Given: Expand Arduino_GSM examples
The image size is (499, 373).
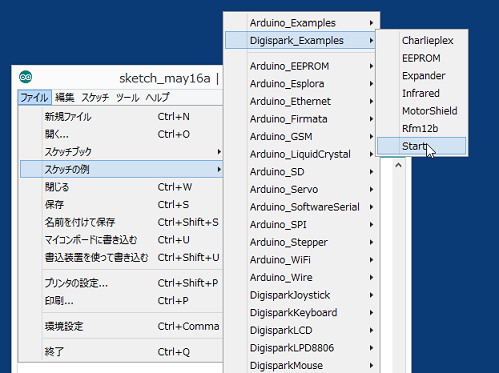Looking at the screenshot, I should coord(302,137).
